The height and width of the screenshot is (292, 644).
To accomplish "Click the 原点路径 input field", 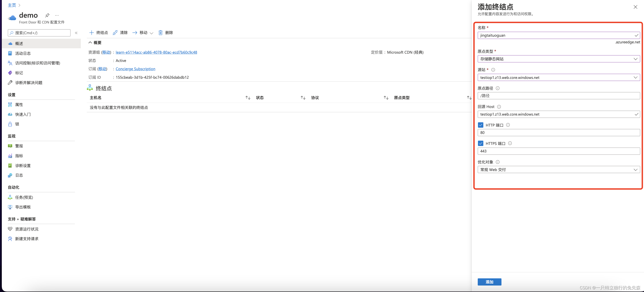I will point(559,96).
